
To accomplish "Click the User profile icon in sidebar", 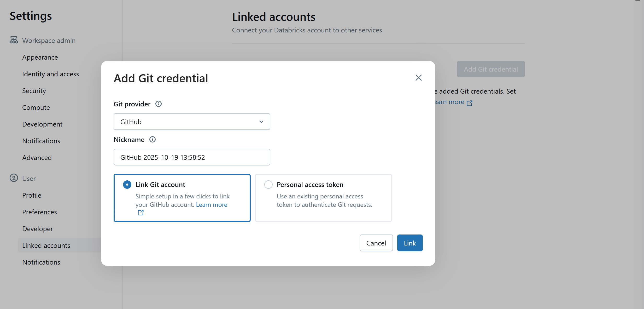I will click(14, 178).
